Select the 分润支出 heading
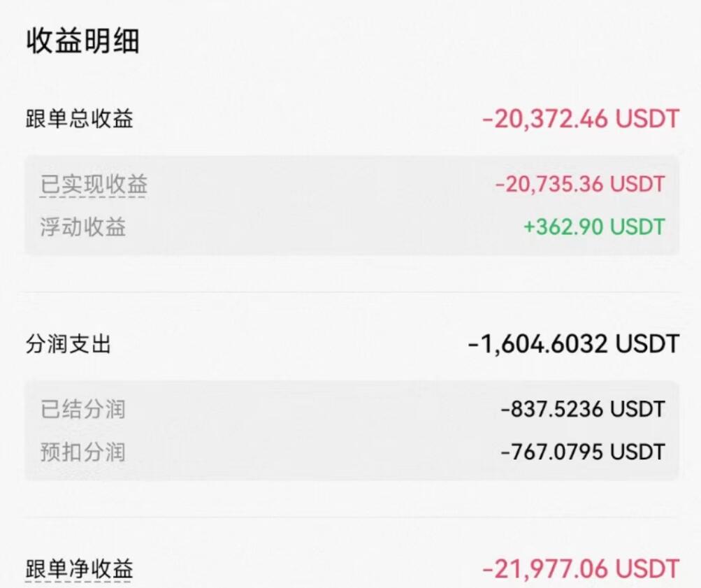 68,344
